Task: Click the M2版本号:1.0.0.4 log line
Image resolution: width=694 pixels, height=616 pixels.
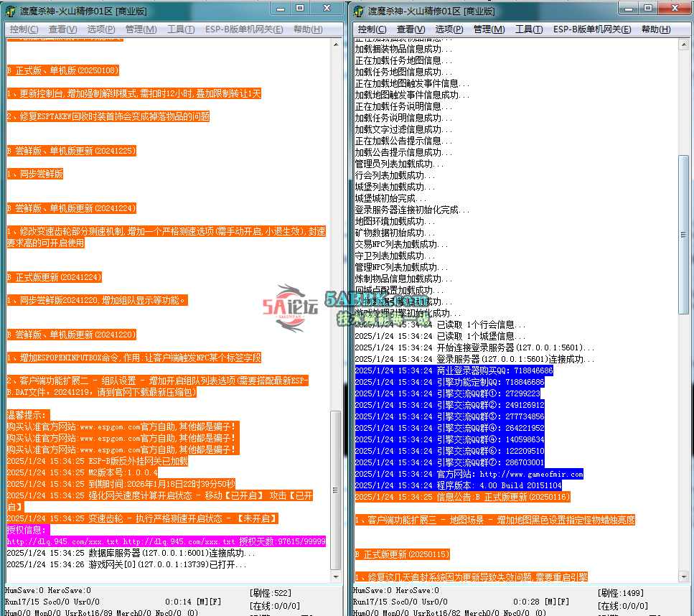Action: [82, 472]
